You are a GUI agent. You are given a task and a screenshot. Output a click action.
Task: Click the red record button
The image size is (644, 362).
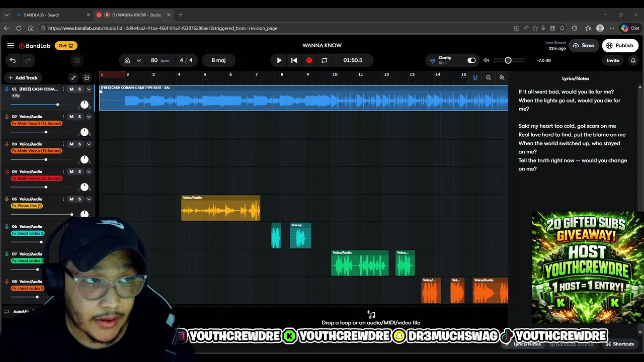[x=309, y=60]
